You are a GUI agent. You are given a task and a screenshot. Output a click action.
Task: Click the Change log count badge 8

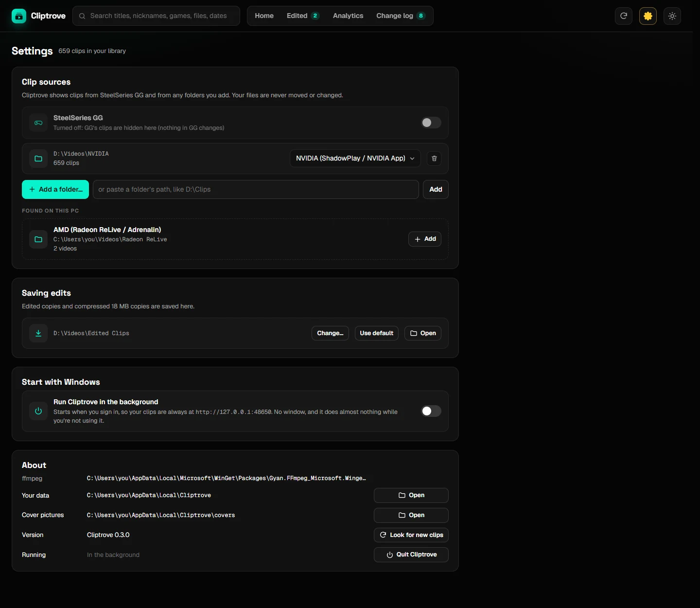click(x=421, y=16)
